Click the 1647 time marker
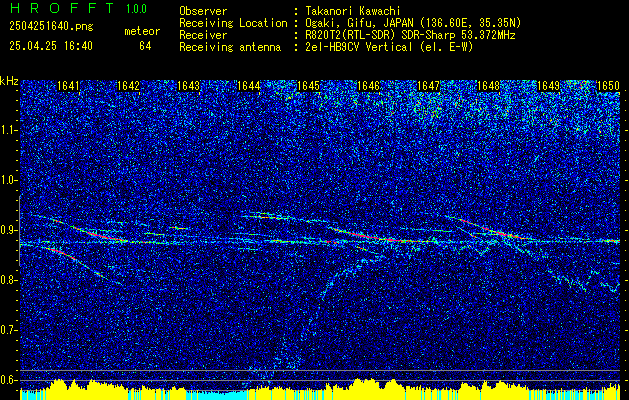The height and width of the screenshot is (400, 629). (x=428, y=86)
